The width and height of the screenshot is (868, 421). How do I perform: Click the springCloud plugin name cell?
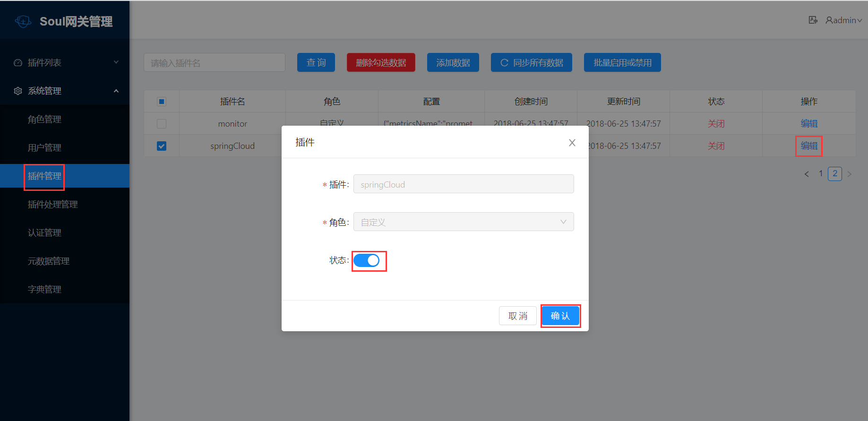(232, 146)
